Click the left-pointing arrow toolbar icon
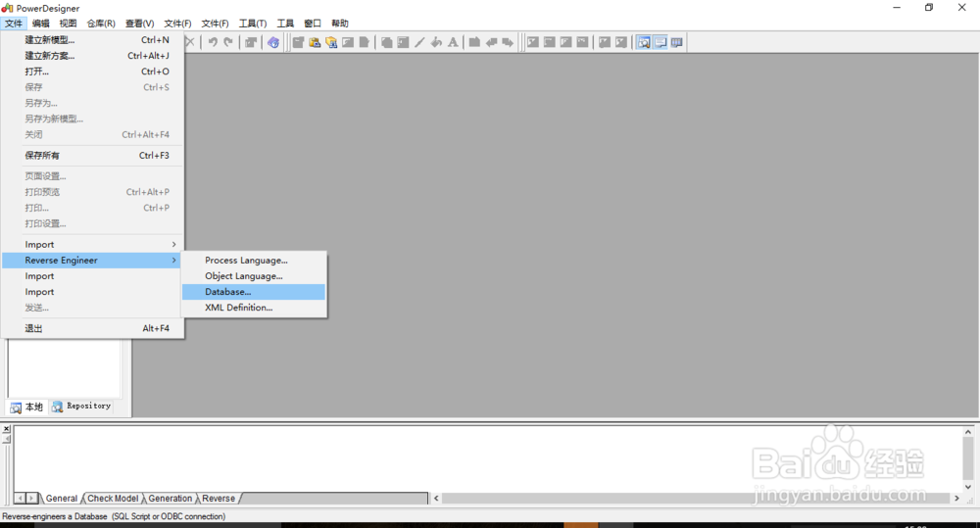 pos(491,42)
